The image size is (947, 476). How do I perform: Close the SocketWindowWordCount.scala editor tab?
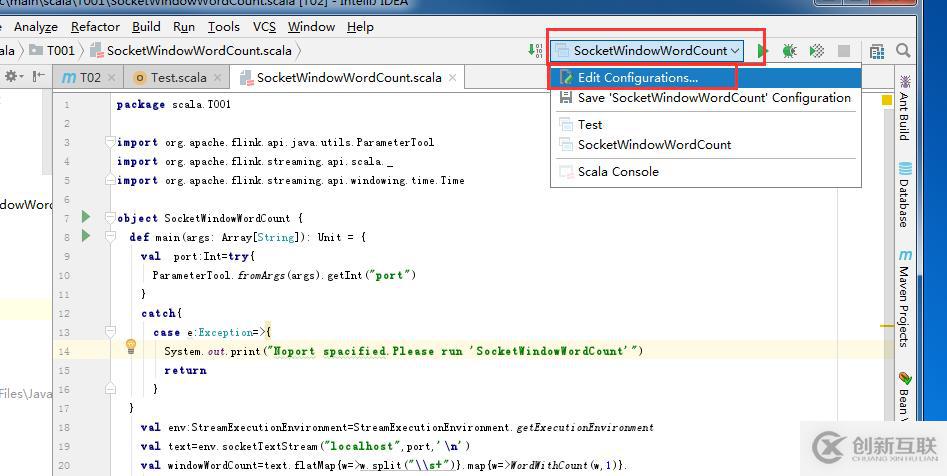(452, 78)
